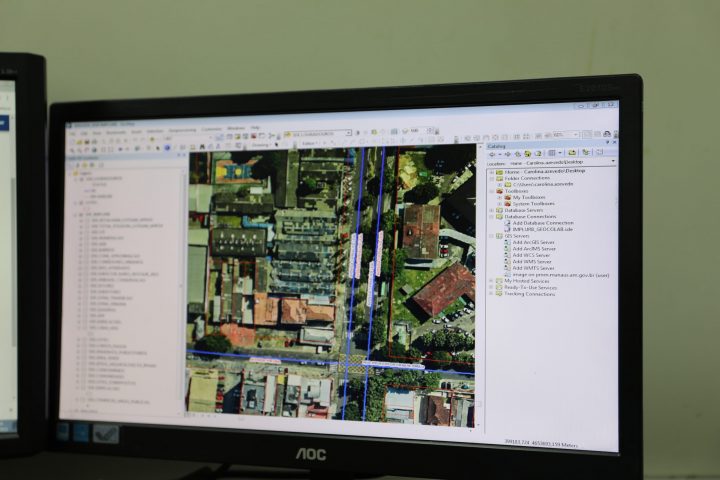
Task: Click the Catalog back arrow icon
Action: 492,153
